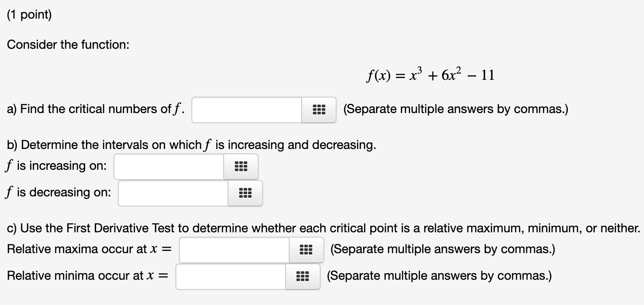Click the 'f is increasing on' answer field
This screenshot has width=644, height=305.
168,166
